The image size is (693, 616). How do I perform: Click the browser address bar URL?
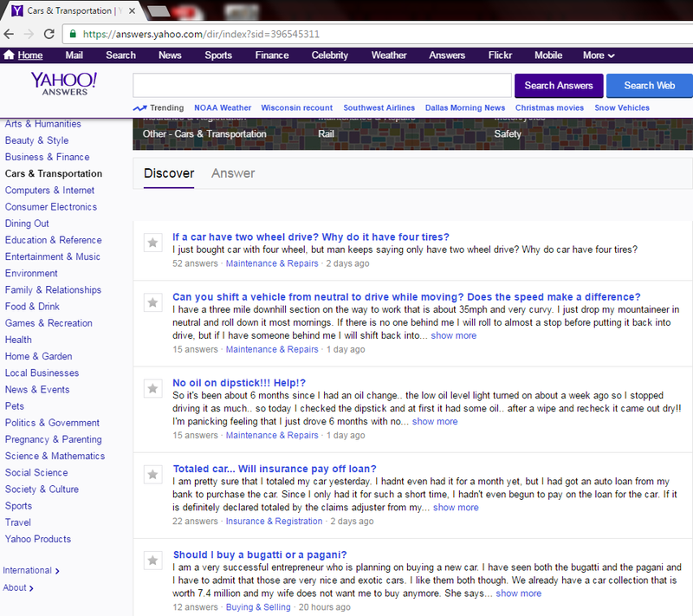[x=201, y=34]
